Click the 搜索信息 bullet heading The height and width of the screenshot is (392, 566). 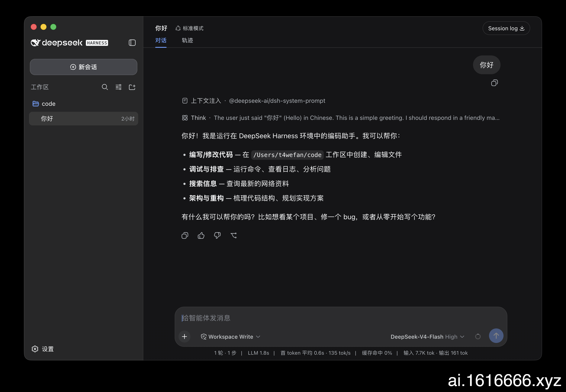(x=203, y=184)
